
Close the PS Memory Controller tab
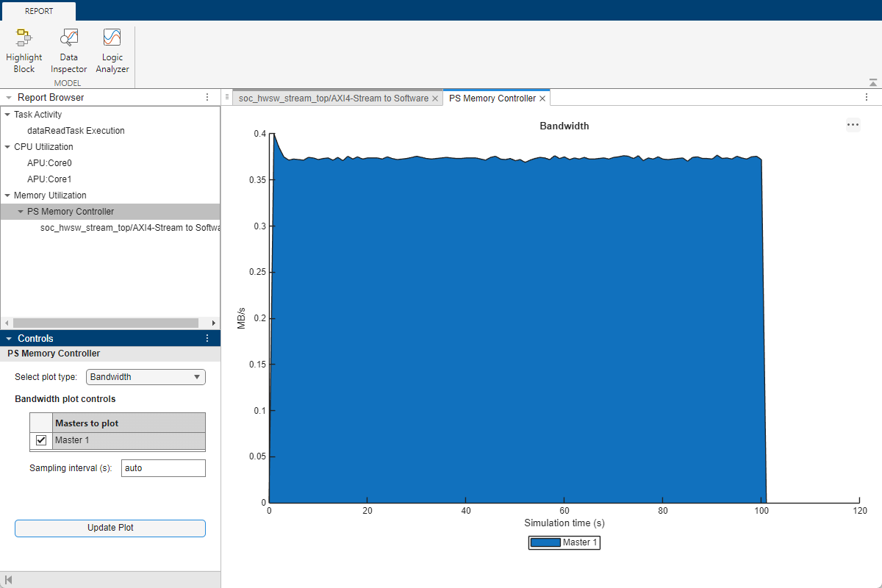(x=542, y=98)
